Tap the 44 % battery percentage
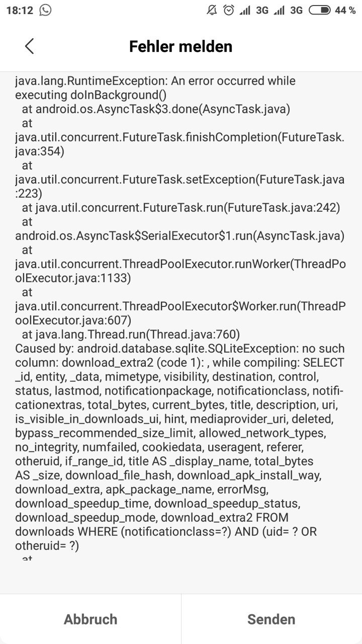The image size is (362, 644). 345,10
